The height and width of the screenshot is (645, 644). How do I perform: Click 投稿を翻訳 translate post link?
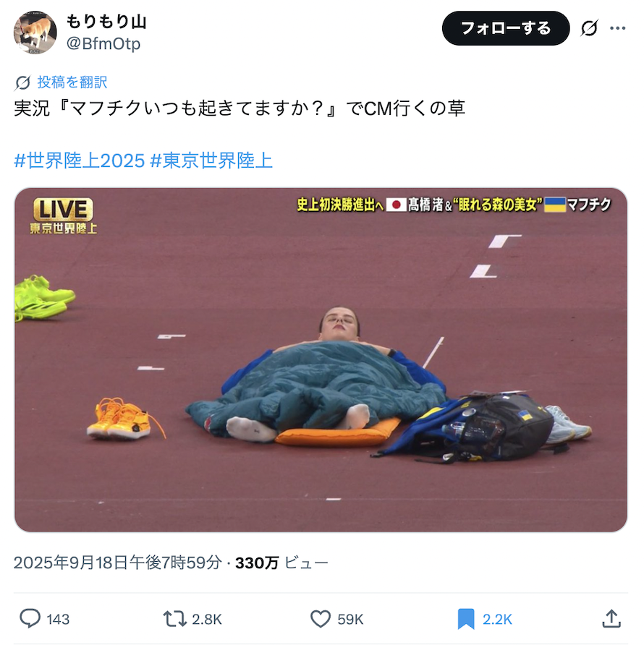point(72,82)
